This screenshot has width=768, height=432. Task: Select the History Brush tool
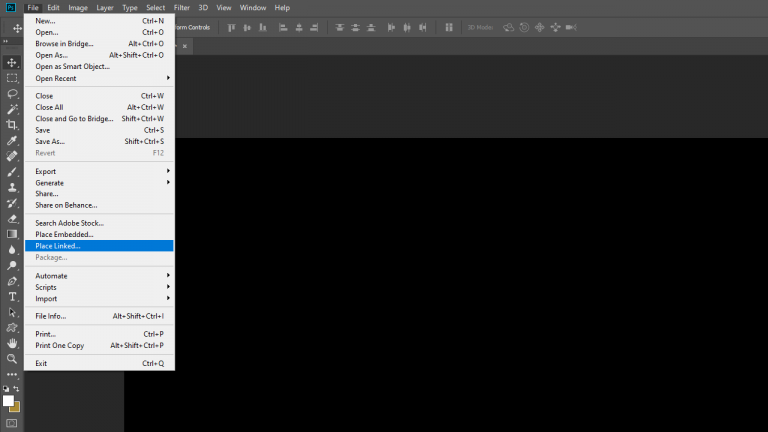(x=12, y=203)
